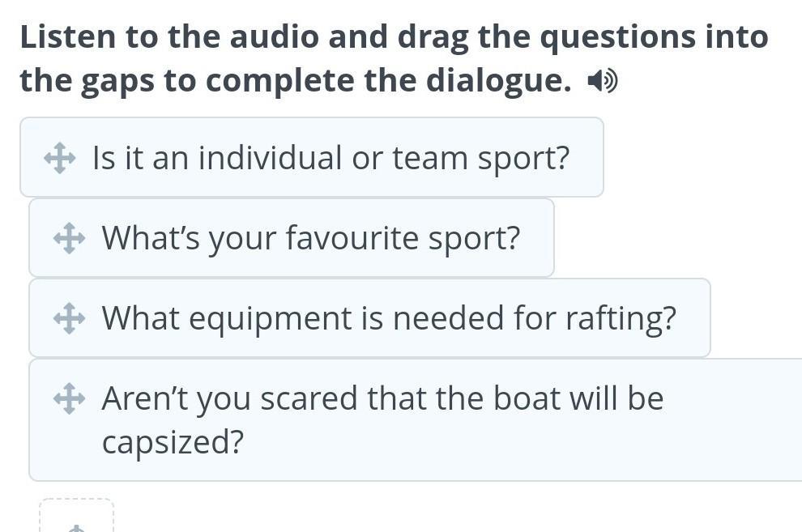802x532 pixels.
Task: Click the "Listen to the audio and drag" heading line
Action: click(394, 37)
